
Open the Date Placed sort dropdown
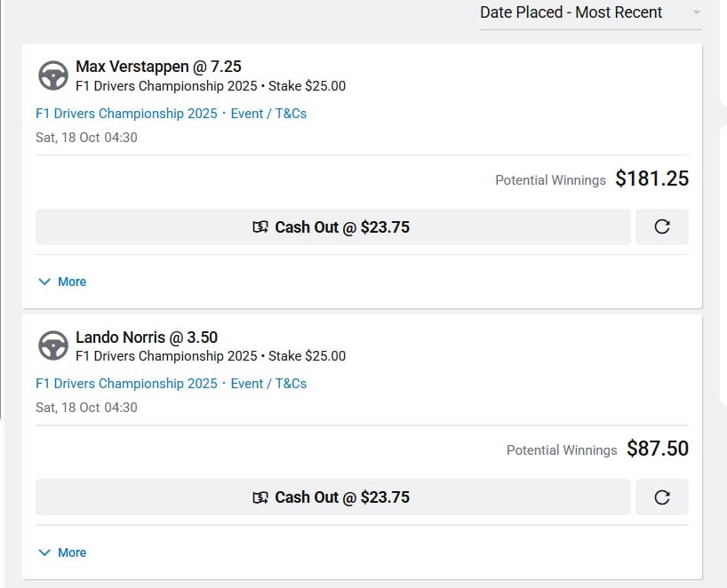click(571, 12)
